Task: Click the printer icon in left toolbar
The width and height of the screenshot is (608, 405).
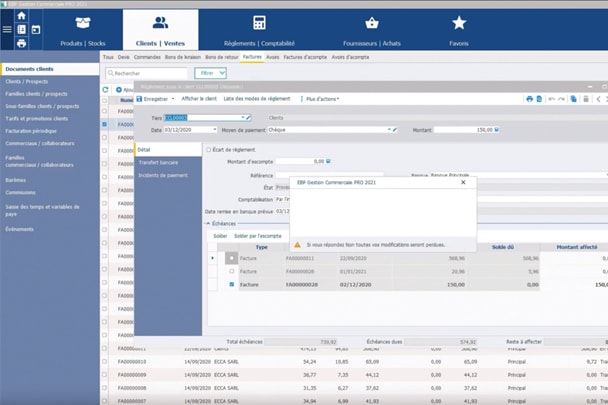Action: [22, 43]
